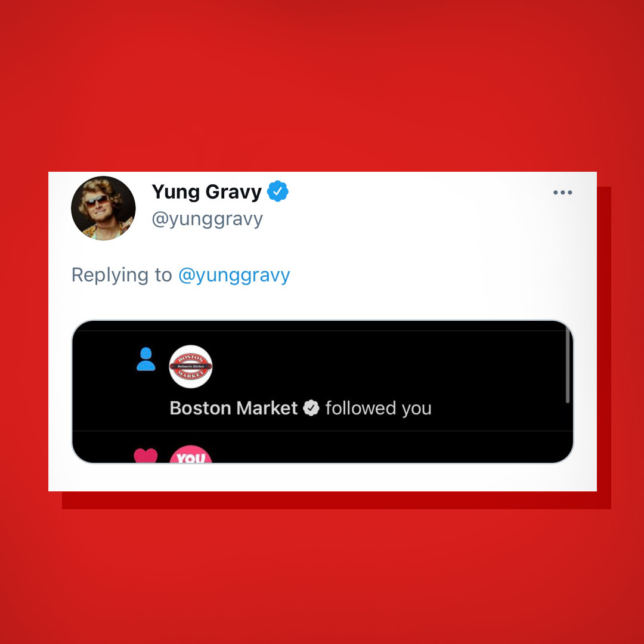Select the "followed you" notification text

coord(378,408)
